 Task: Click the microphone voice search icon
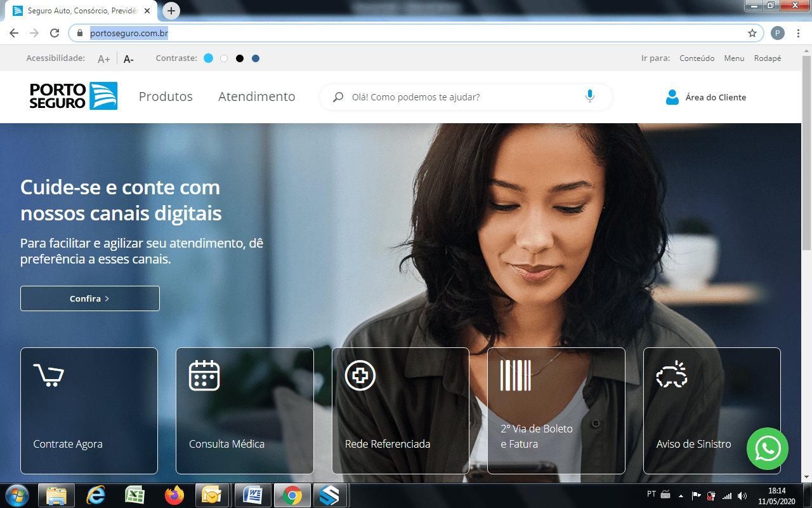click(589, 97)
